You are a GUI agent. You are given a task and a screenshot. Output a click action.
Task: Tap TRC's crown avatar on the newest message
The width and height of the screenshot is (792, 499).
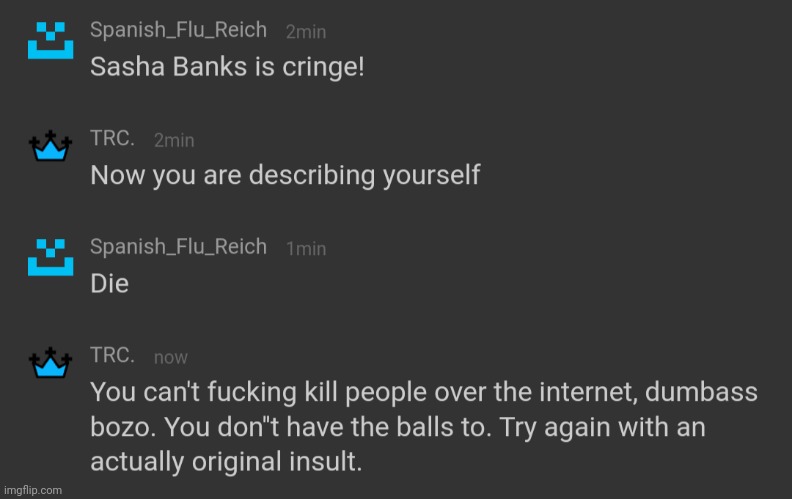[x=50, y=364]
